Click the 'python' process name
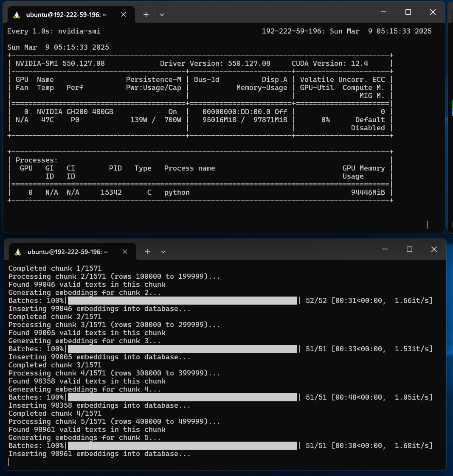The width and height of the screenshot is (453, 476). click(x=177, y=193)
